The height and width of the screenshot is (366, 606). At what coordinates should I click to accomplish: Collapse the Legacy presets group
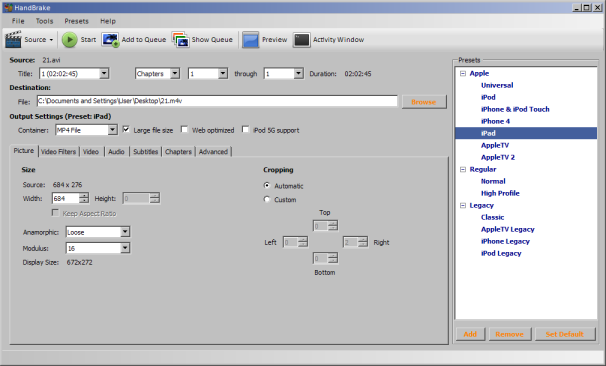tap(463, 205)
